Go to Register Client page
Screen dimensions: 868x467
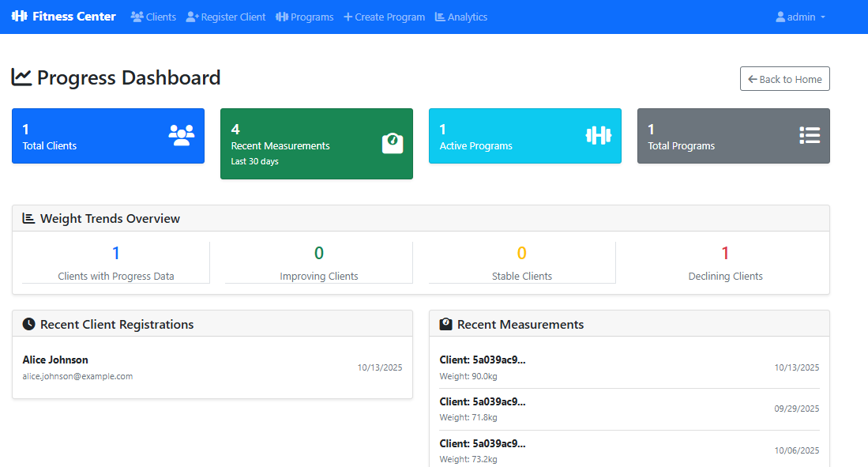click(x=226, y=17)
